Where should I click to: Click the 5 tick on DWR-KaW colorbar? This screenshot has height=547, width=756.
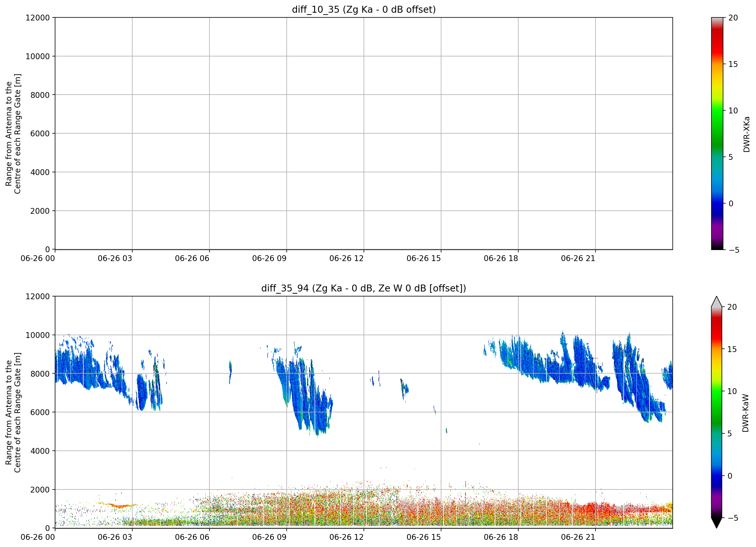coord(729,433)
